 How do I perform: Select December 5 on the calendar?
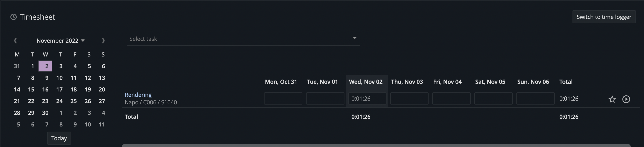18,124
